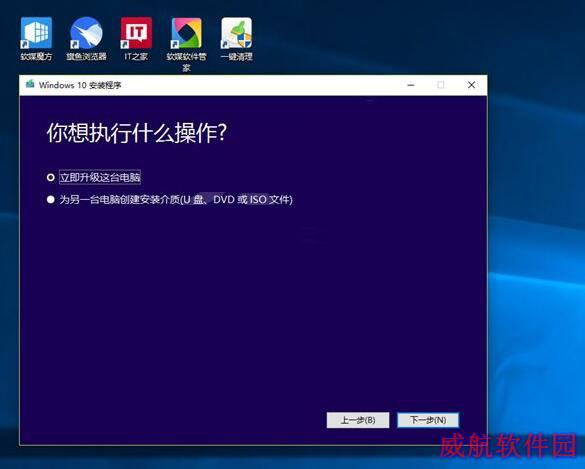This screenshot has width=585, height=469.
Task: Select 为另一台电脑创建安装介质 radio button
Action: [x=51, y=200]
